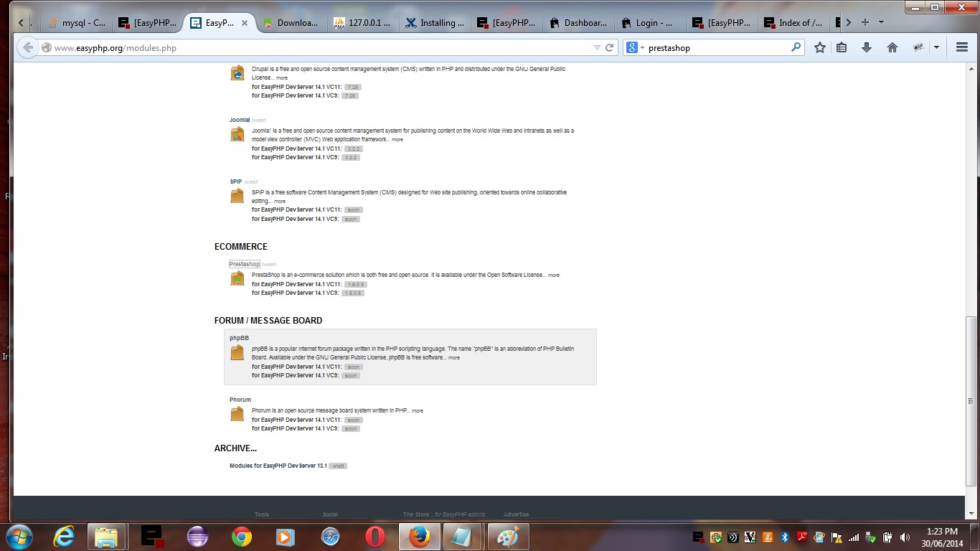Click the Joomla module package icon
980x551 pixels.
(x=237, y=134)
